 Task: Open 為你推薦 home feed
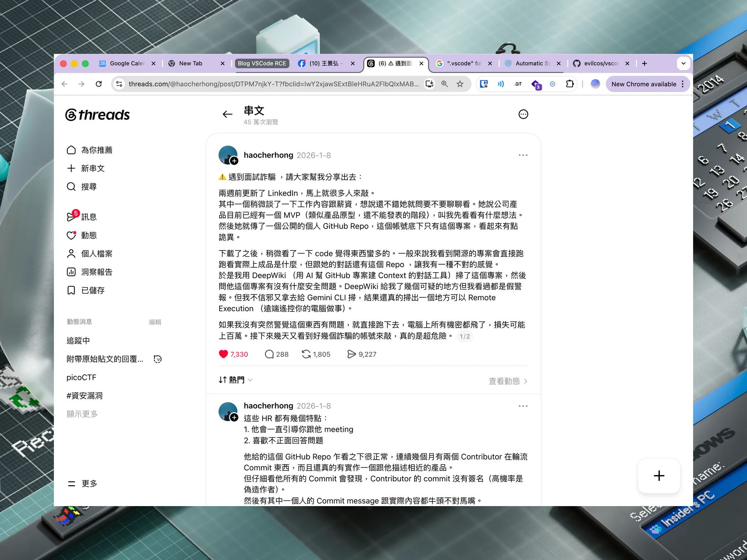(89, 150)
